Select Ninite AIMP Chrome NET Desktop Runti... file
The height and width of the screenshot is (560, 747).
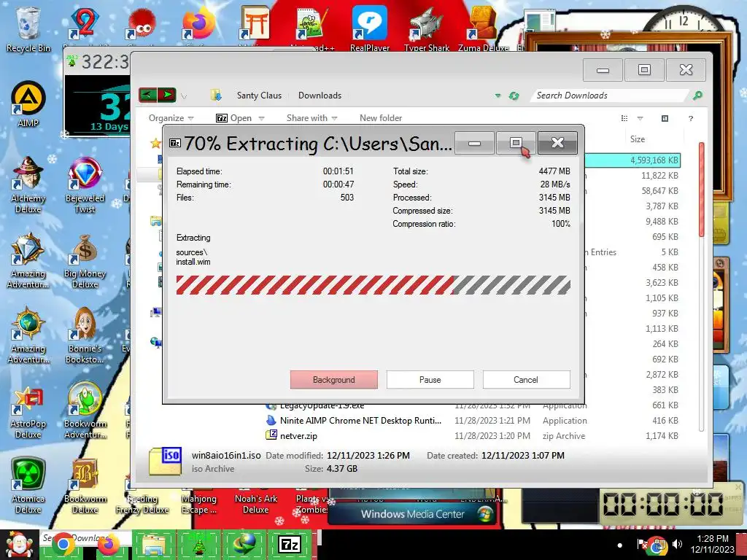tap(360, 421)
